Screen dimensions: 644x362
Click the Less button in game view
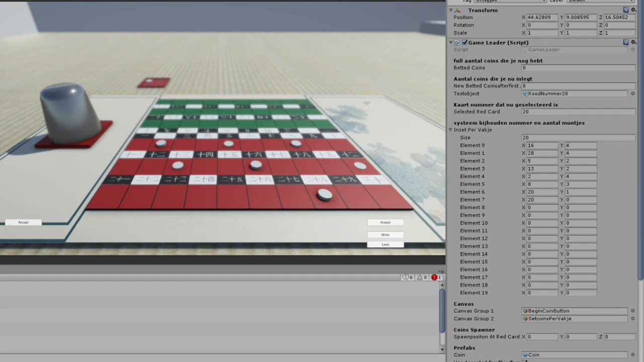click(385, 244)
